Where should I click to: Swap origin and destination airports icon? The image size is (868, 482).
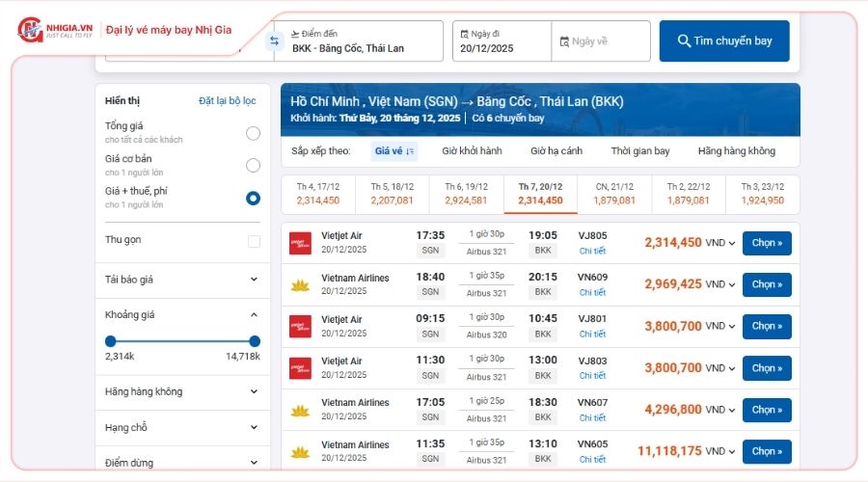274,40
